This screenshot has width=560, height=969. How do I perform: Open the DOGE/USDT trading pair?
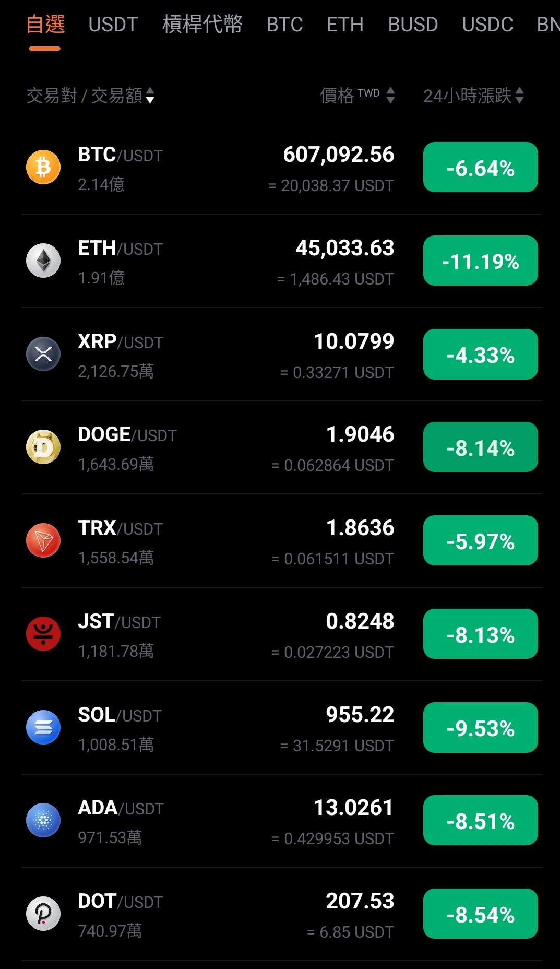pyautogui.click(x=282, y=448)
